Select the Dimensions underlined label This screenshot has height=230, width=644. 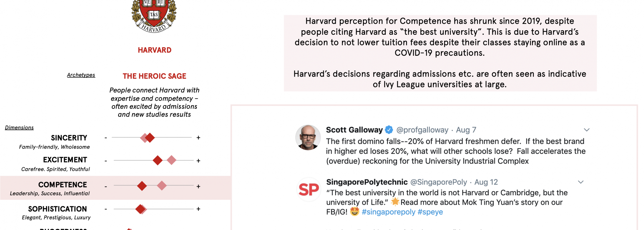(x=19, y=128)
